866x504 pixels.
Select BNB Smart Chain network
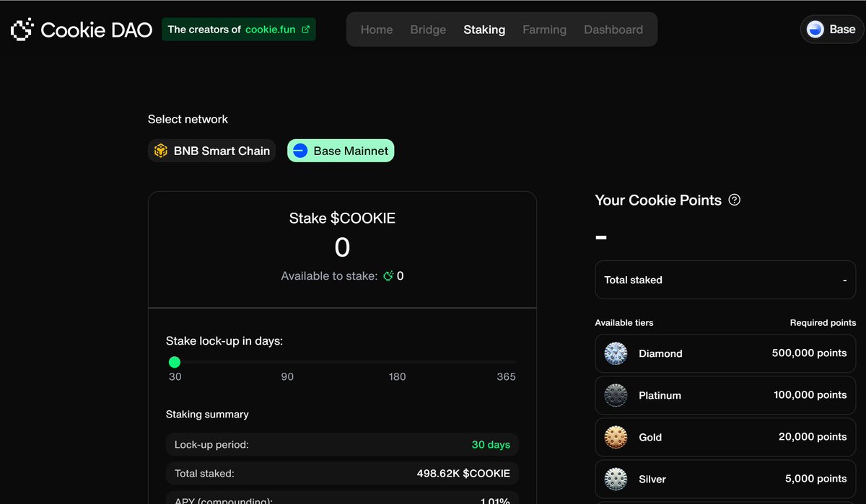(x=211, y=151)
